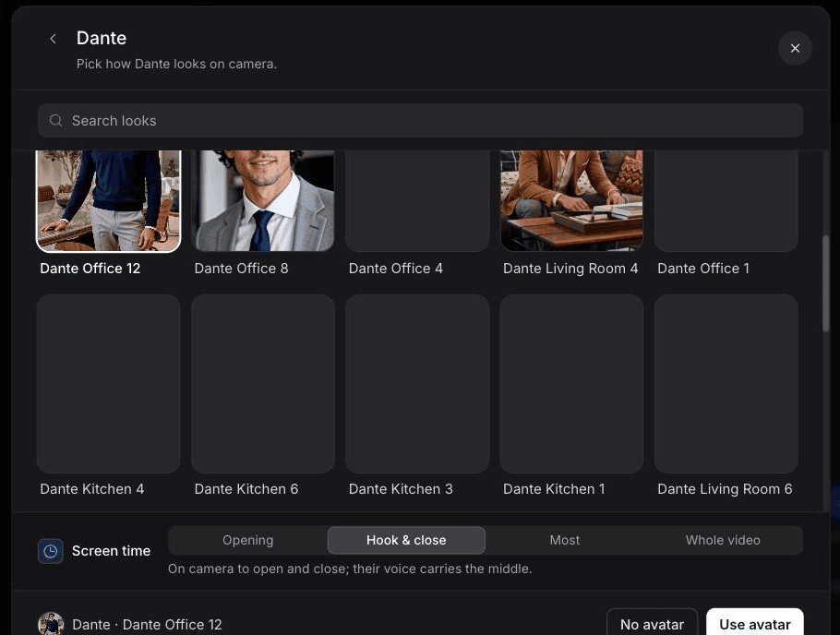Pick the Dante Living Room 6 card
The height and width of the screenshot is (635, 840).
pyautogui.click(x=726, y=384)
